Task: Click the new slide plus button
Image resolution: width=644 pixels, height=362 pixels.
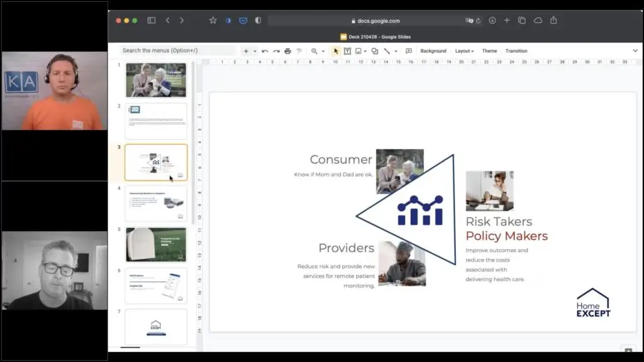Action: pos(246,51)
